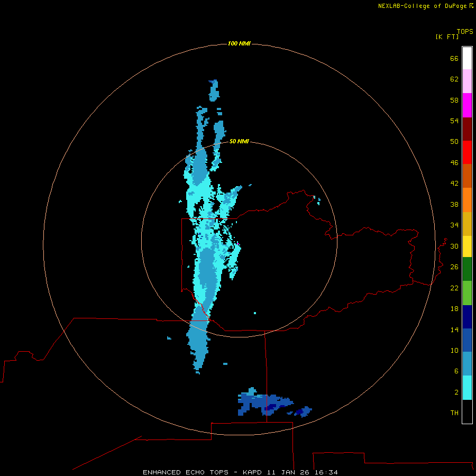This screenshot has width=476, height=476.
Task: Click the 6 legend value
Action: click(456, 371)
